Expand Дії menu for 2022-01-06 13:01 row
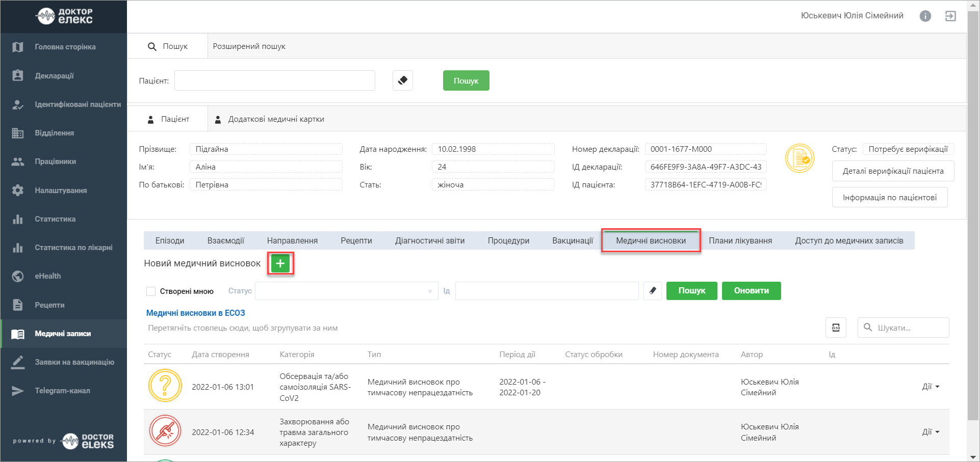 931,387
